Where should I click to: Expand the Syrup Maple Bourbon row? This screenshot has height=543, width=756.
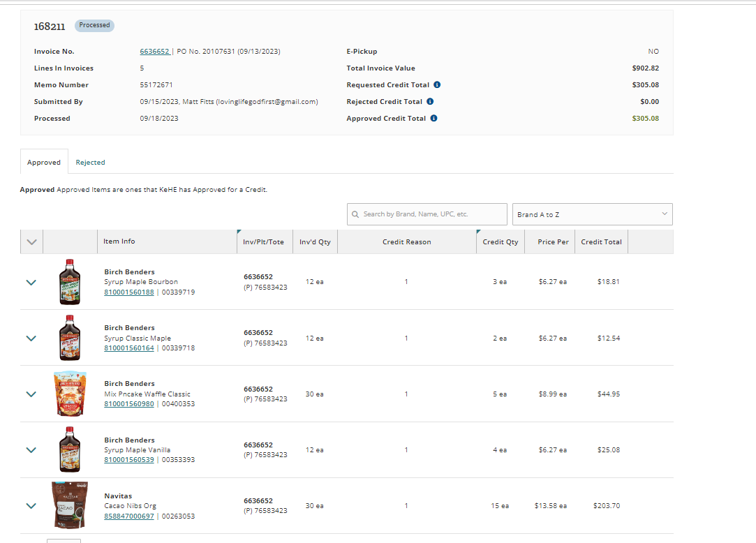(31, 282)
